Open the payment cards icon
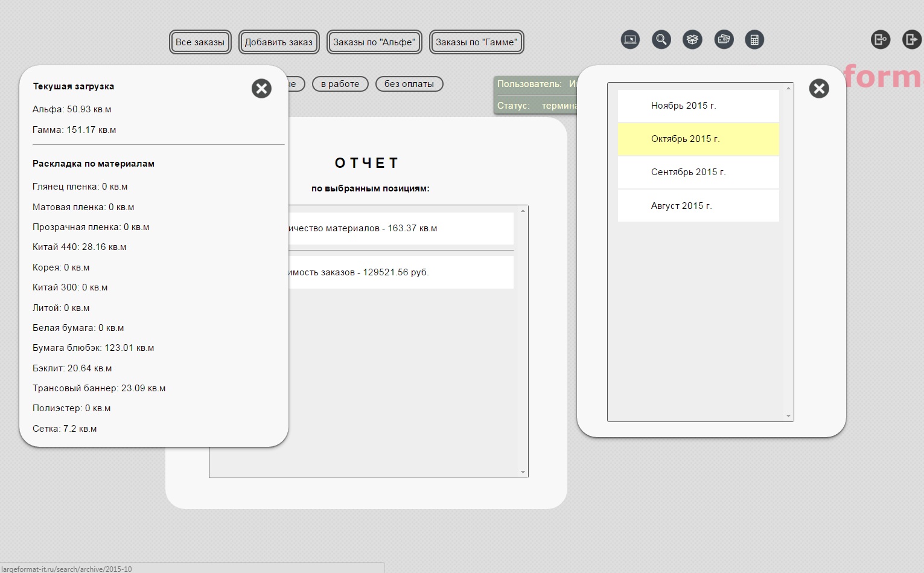 [724, 40]
